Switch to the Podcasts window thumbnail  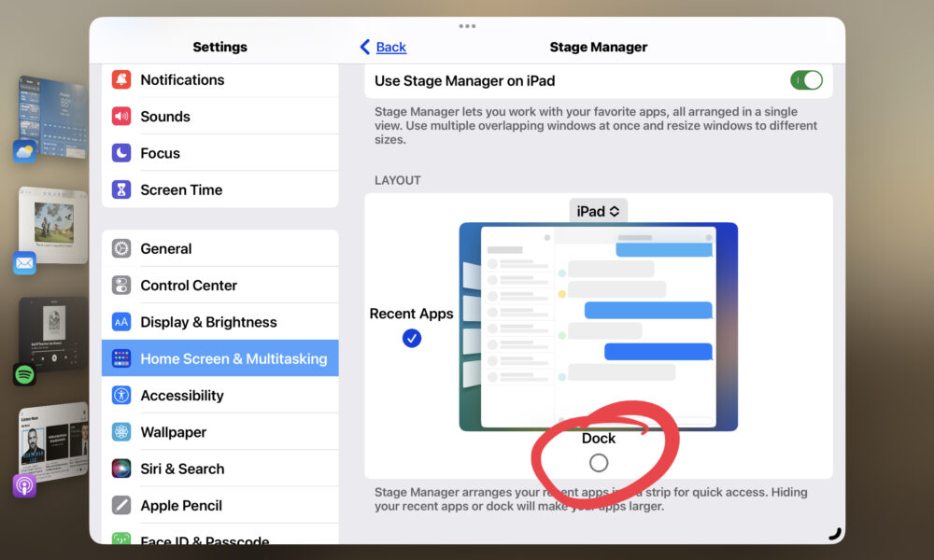click(x=53, y=442)
